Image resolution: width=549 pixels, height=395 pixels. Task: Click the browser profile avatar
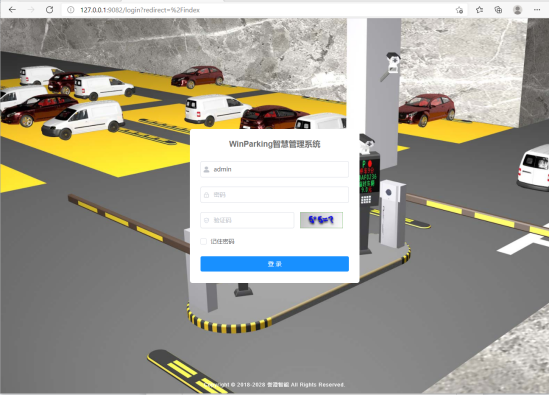point(517,10)
